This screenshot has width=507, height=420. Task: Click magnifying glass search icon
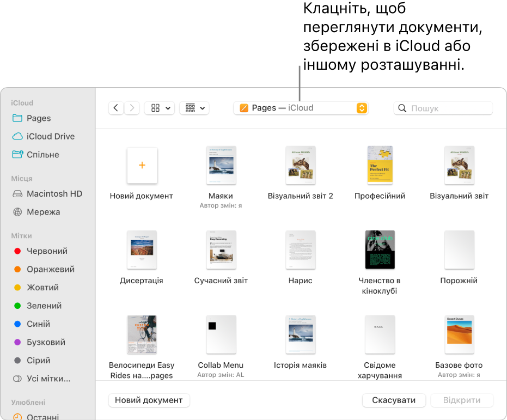tap(402, 108)
